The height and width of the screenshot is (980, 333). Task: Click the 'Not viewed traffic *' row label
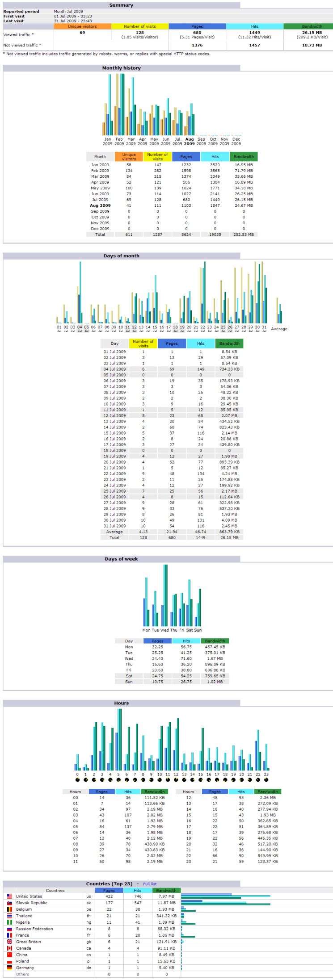22,45
